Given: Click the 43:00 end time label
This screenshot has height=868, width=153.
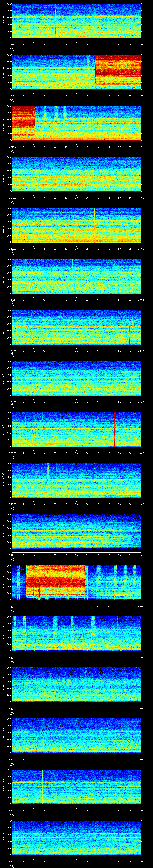Looking at the screenshot, I should [x=141, y=606].
